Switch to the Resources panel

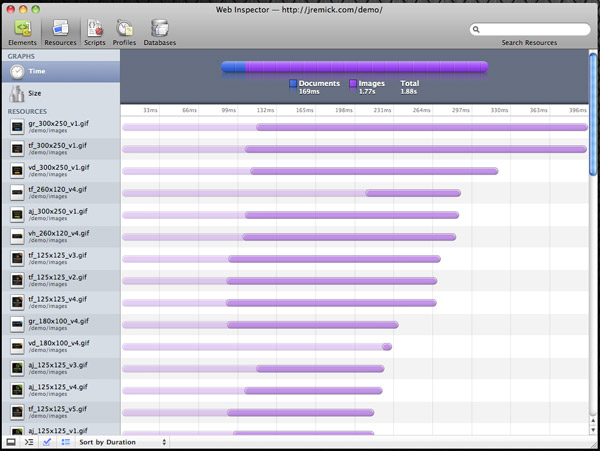click(x=60, y=33)
